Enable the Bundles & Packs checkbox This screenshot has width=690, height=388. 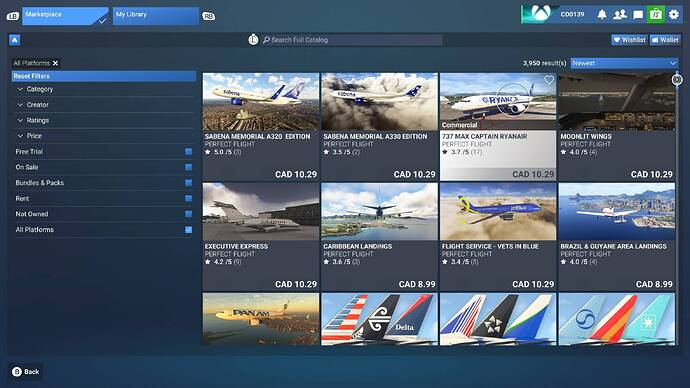[x=188, y=183]
